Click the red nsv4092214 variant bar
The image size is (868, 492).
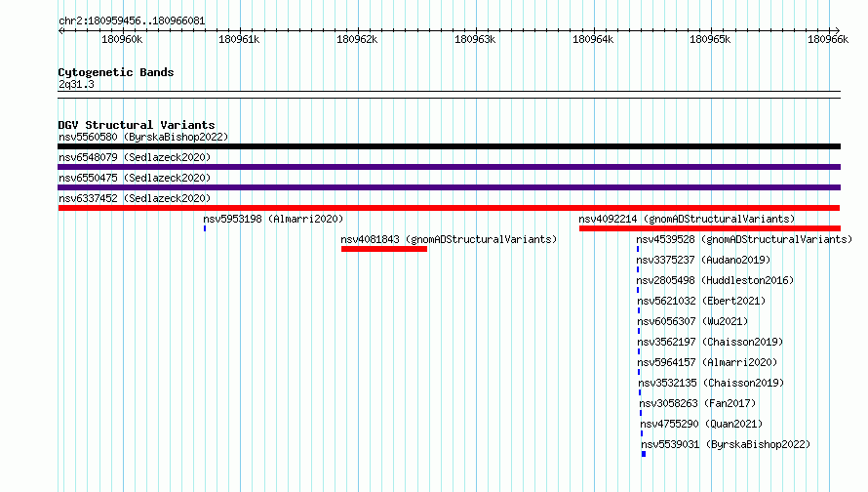click(x=710, y=228)
